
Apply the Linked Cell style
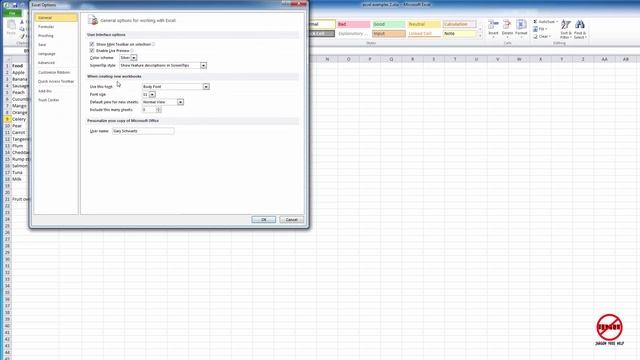424,33
